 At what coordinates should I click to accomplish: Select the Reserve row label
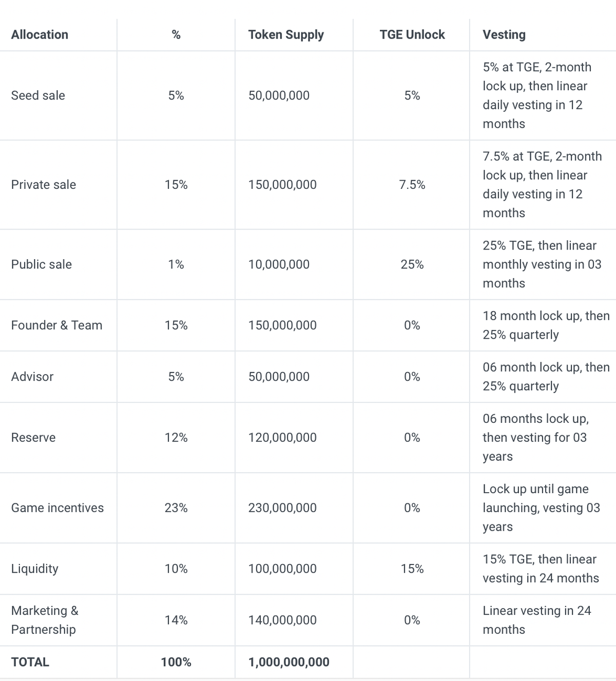tap(33, 438)
